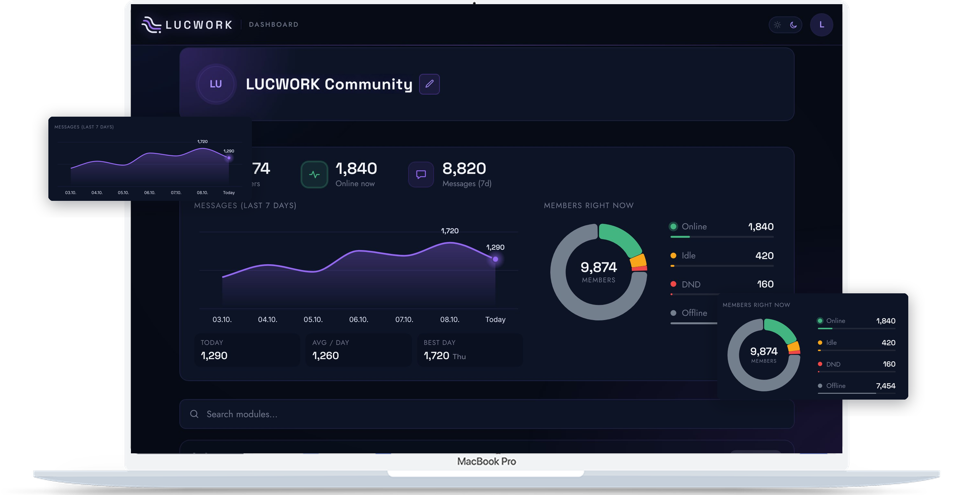The height and width of the screenshot is (495, 980).
Task: Click the search magnifier icon
Action: click(x=194, y=414)
